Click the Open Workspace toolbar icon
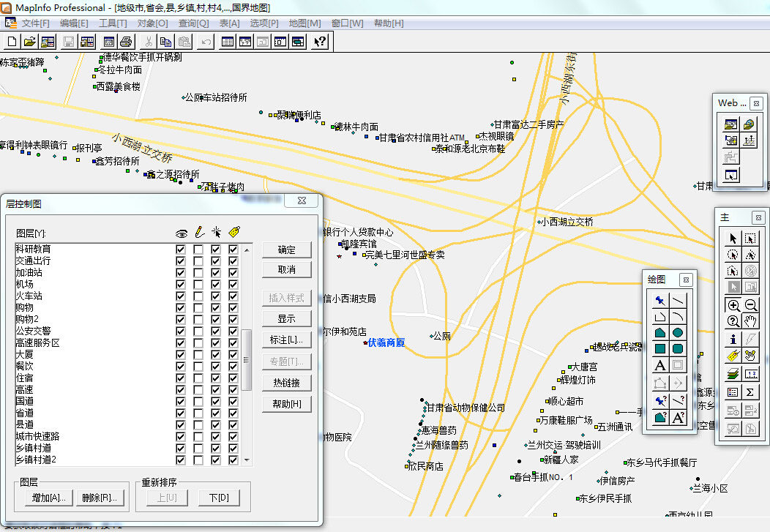Viewport: 770px width, 532px height. [48, 42]
